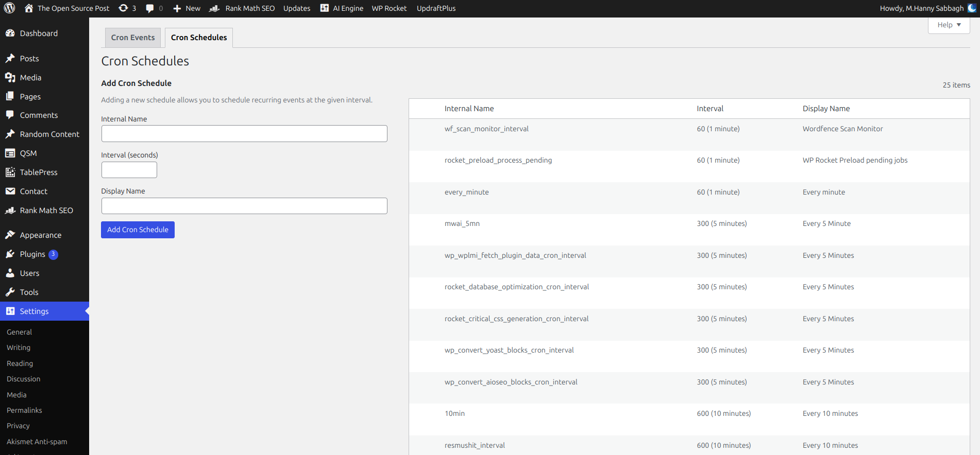Viewport: 980px width, 455px height.
Task: Click into the Display Name field
Action: (x=244, y=206)
